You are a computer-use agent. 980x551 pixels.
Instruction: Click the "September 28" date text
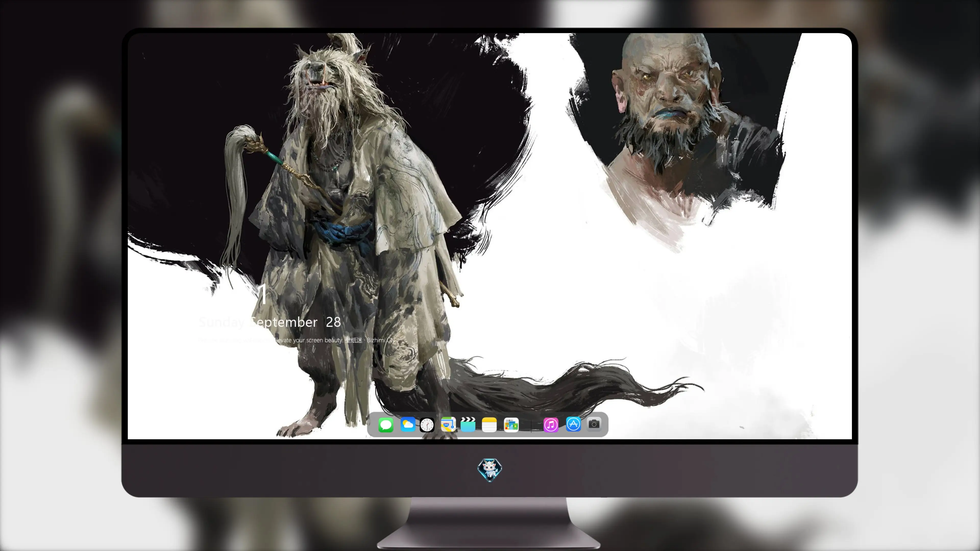pyautogui.click(x=296, y=322)
